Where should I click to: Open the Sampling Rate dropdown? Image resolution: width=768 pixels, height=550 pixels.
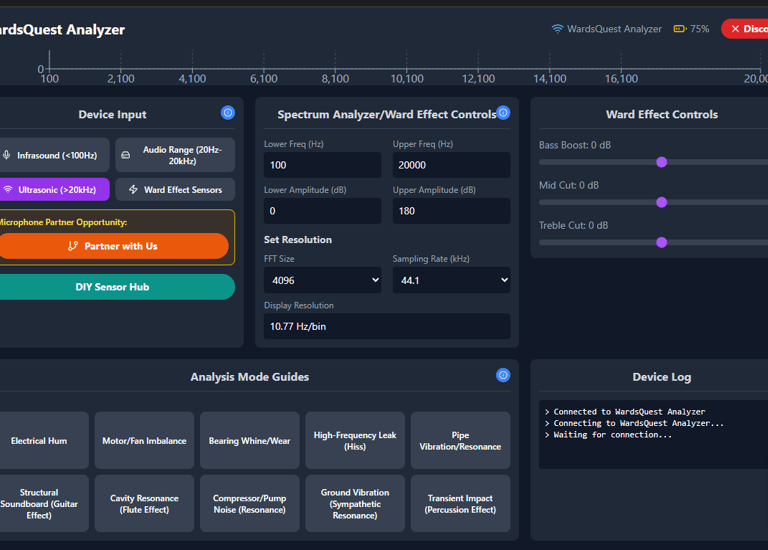click(452, 280)
